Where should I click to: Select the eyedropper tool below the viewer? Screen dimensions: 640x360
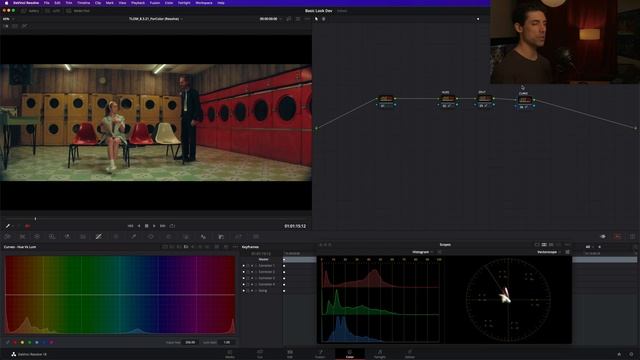click(8, 226)
